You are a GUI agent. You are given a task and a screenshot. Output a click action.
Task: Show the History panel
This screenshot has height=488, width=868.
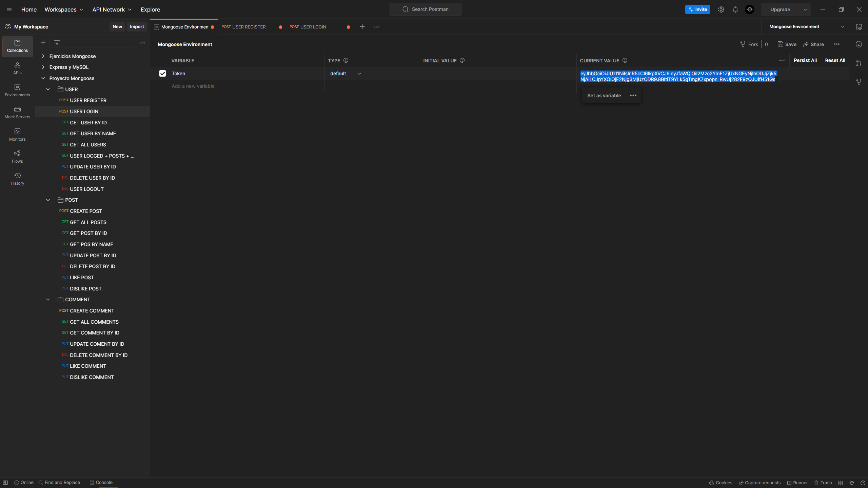point(17,179)
